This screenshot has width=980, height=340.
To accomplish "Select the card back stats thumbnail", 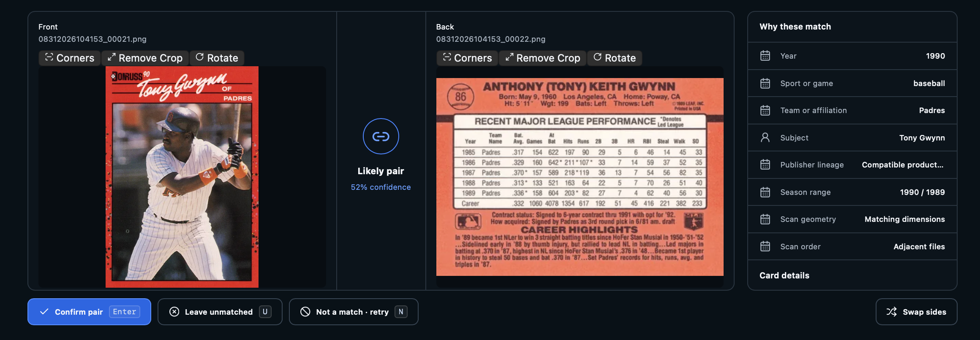I will click(580, 177).
